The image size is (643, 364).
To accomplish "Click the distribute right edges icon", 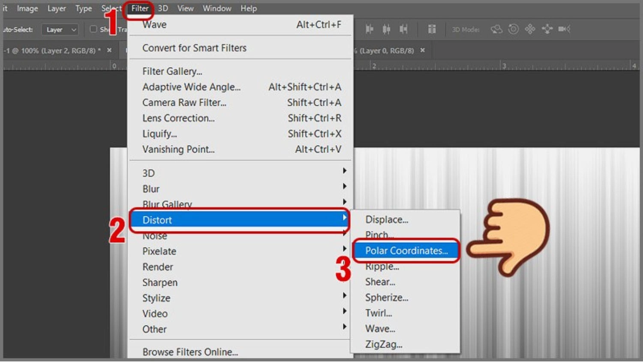I will click(x=403, y=29).
